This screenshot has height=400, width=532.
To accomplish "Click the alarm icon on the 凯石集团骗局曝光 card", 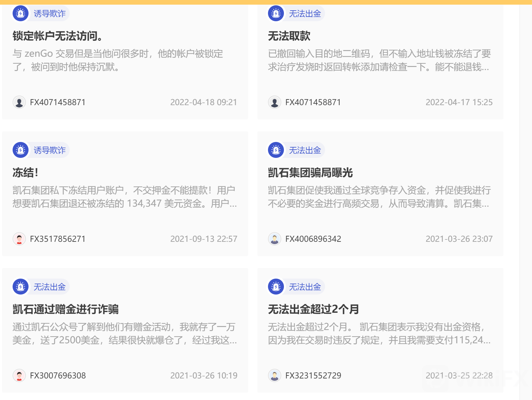I will [x=276, y=150].
